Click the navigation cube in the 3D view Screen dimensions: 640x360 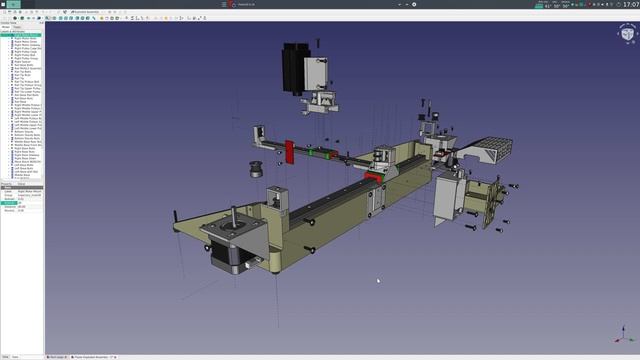pos(627,33)
